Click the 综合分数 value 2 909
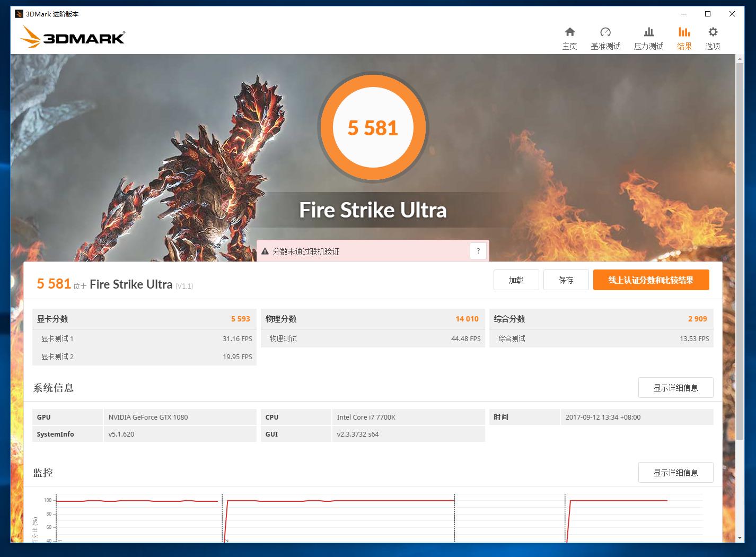 click(x=698, y=319)
